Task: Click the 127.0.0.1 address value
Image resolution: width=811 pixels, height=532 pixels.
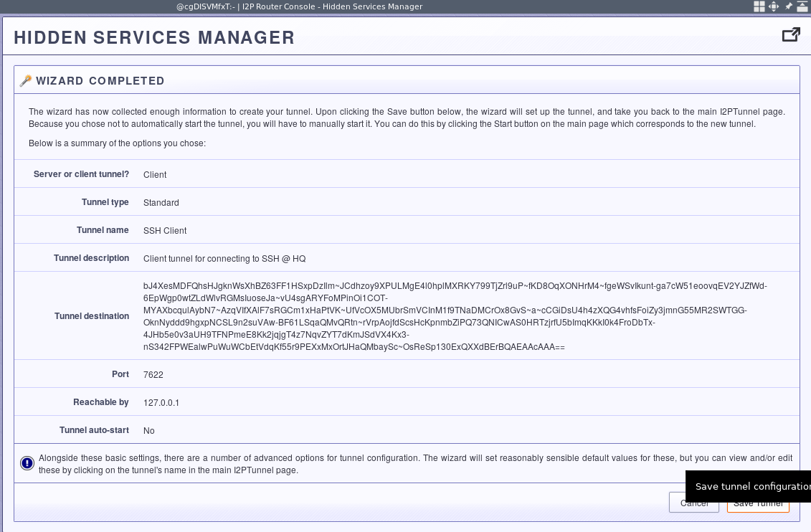Action: (161, 403)
